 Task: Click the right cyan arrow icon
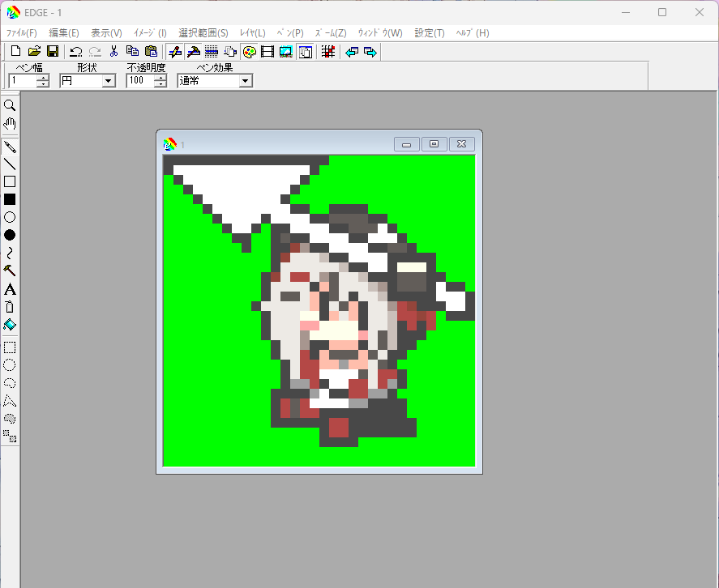coord(370,52)
